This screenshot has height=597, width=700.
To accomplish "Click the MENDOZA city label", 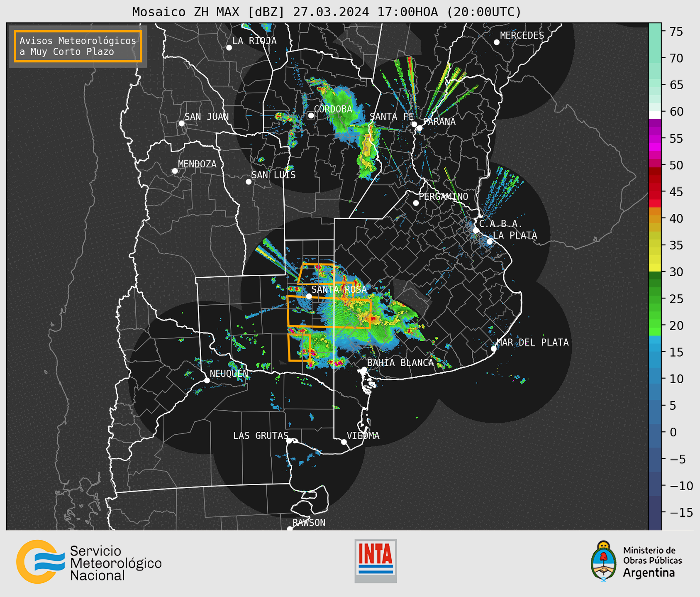I will click(197, 164).
